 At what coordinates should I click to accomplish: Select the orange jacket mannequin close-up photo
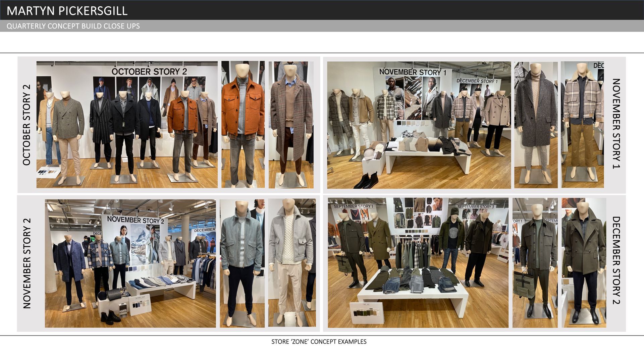click(x=243, y=124)
